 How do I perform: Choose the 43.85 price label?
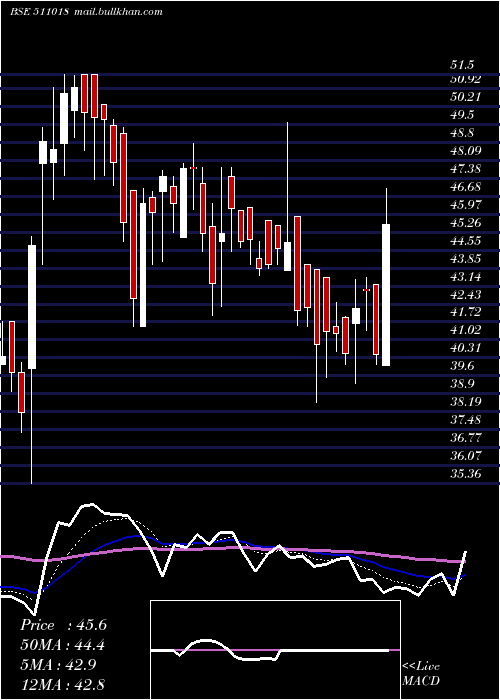(x=466, y=258)
